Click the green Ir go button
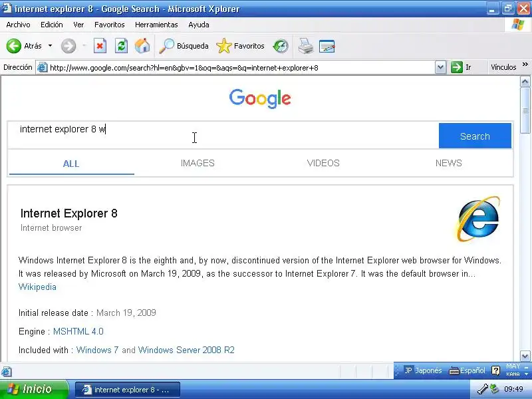This screenshot has width=532, height=399. point(461,67)
